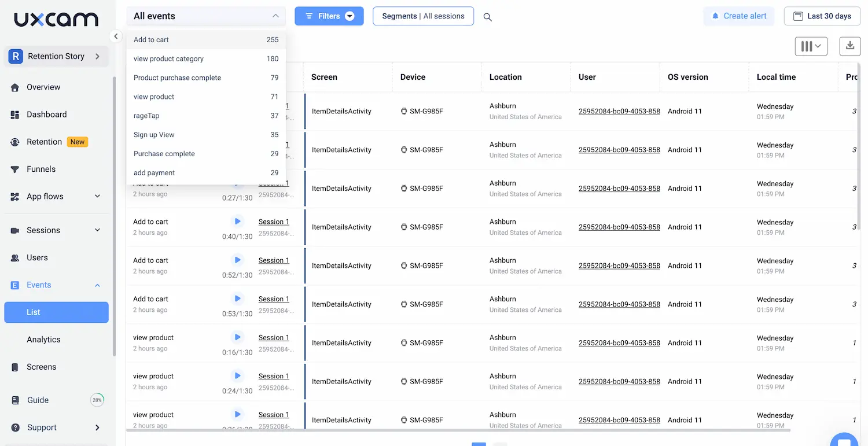Open the Guide section
The width and height of the screenshot is (868, 446).
(38, 400)
